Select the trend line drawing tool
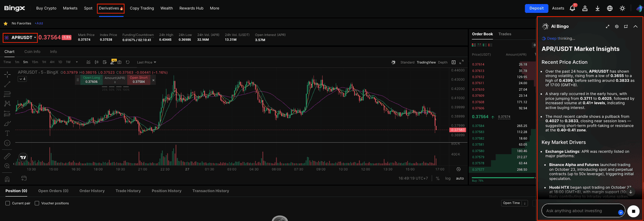Viewport: 644px width, 221px height. coord(7,84)
